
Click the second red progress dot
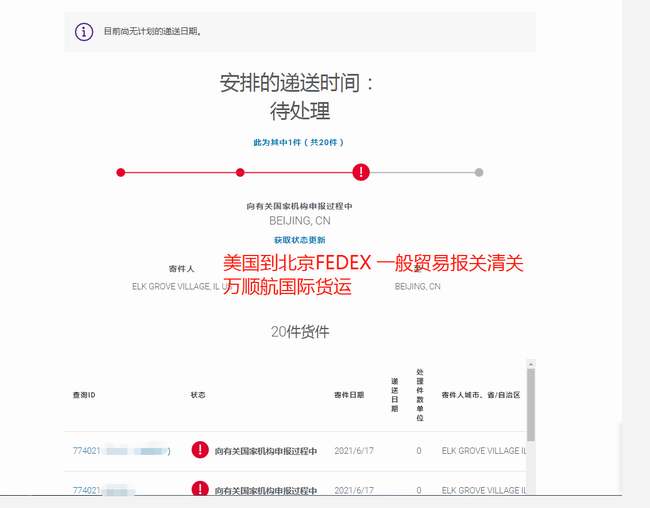[240, 173]
